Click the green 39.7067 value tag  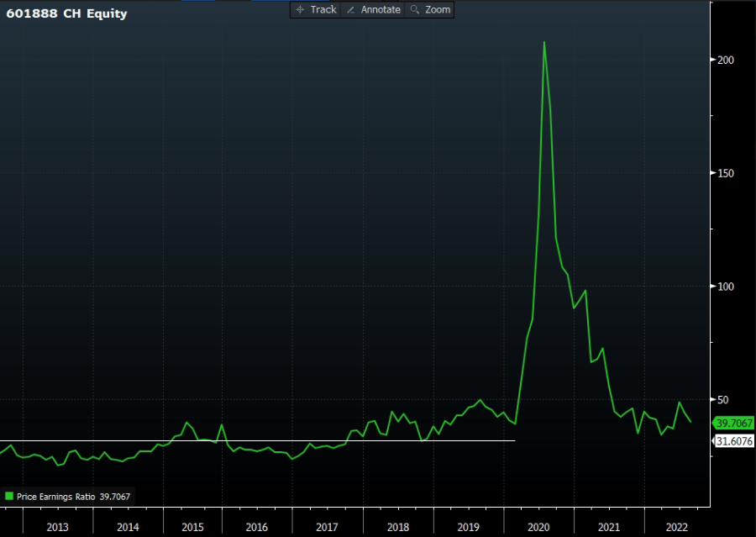733,423
